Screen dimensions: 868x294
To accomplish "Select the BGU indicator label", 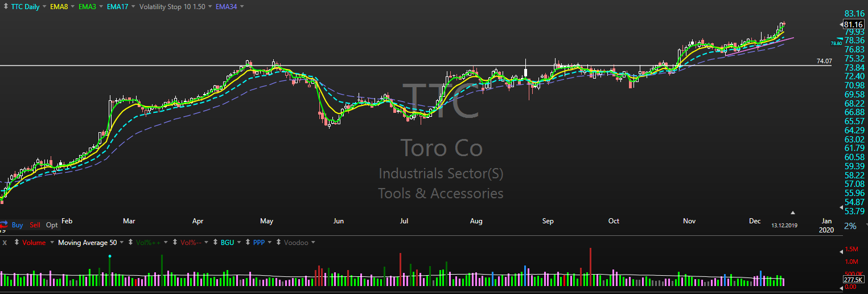I will (227, 243).
